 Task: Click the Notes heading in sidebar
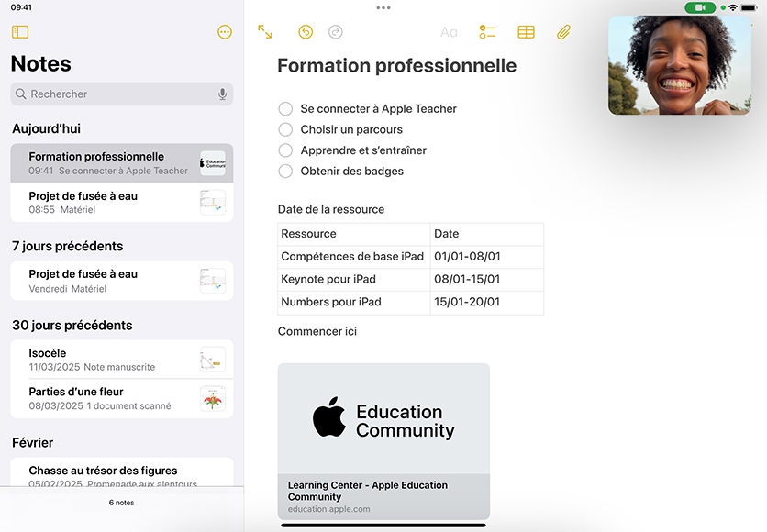coord(41,63)
